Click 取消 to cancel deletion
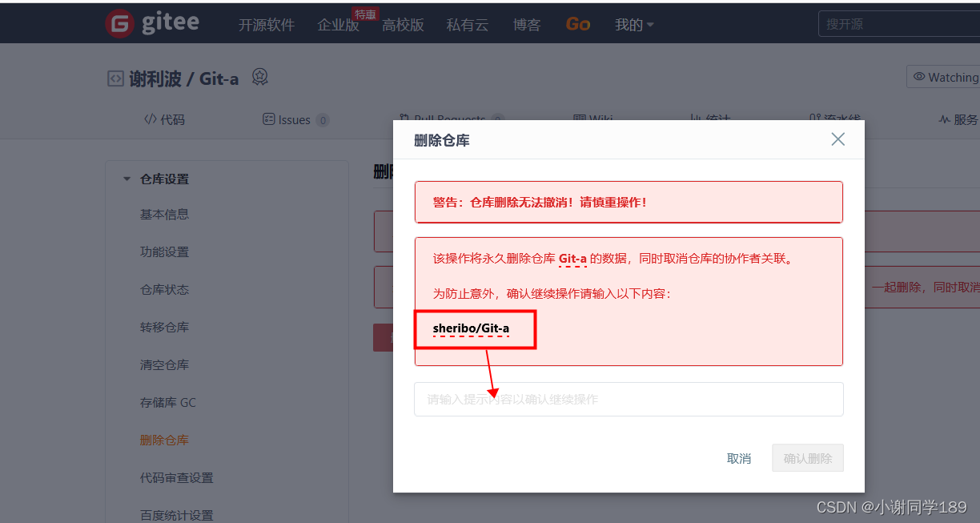This screenshot has width=980, height=523. 739,458
